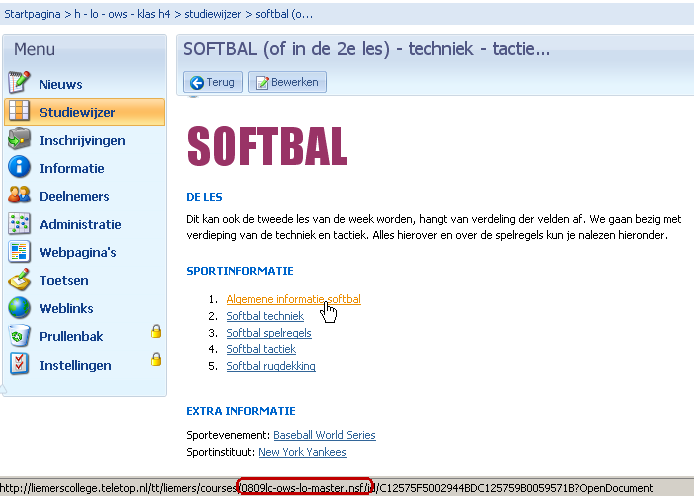694x496 pixels.
Task: Open the Prullenbak menu entry
Action: point(71,337)
